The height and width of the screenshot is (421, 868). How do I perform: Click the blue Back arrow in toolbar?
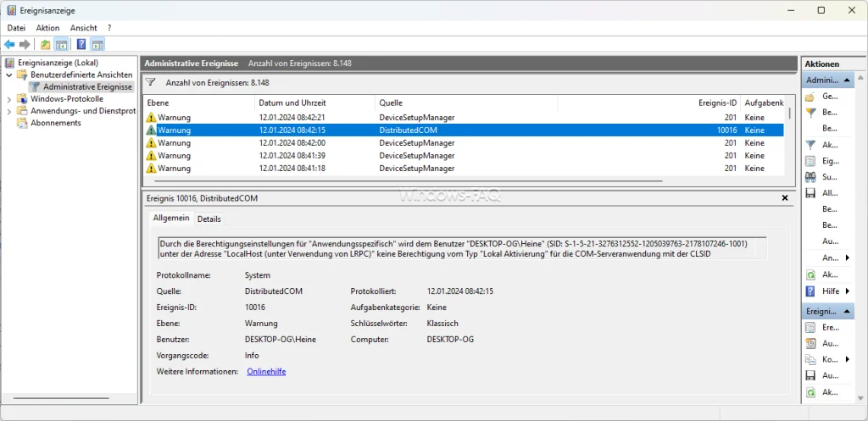click(9, 44)
